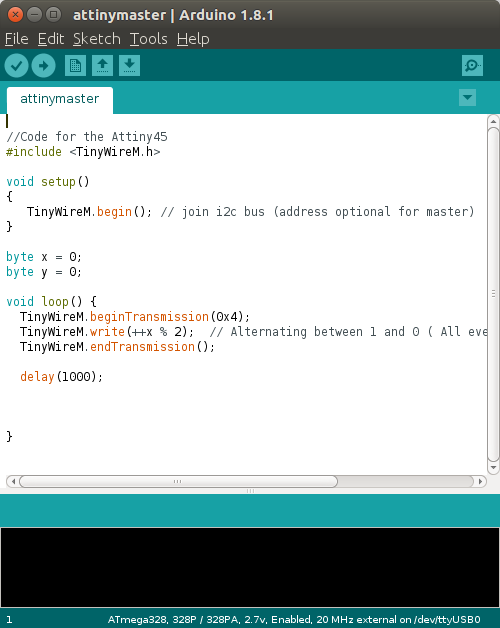The width and height of the screenshot is (500, 628).
Task: Select the attinymaster sketch tab
Action: coord(60,99)
